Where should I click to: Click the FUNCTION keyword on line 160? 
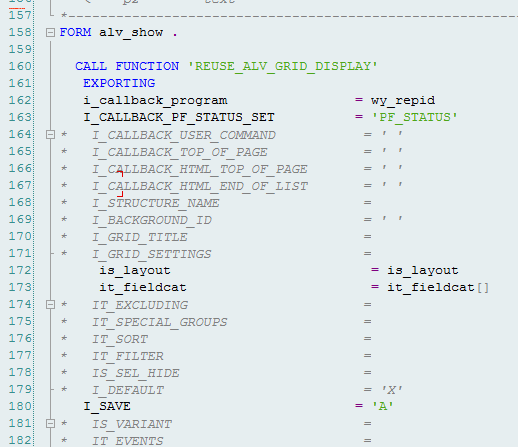click(147, 66)
